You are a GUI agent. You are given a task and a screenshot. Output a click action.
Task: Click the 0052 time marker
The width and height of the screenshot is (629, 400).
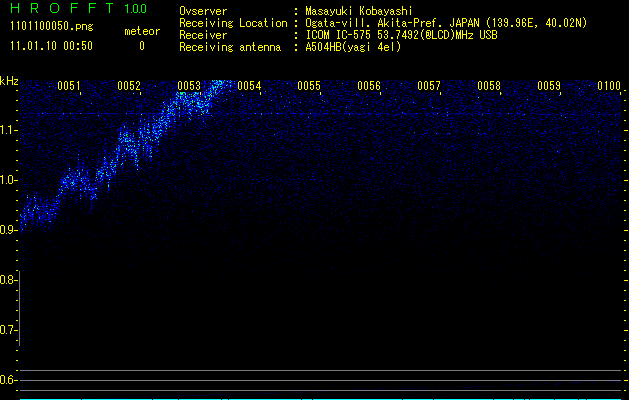tap(129, 86)
